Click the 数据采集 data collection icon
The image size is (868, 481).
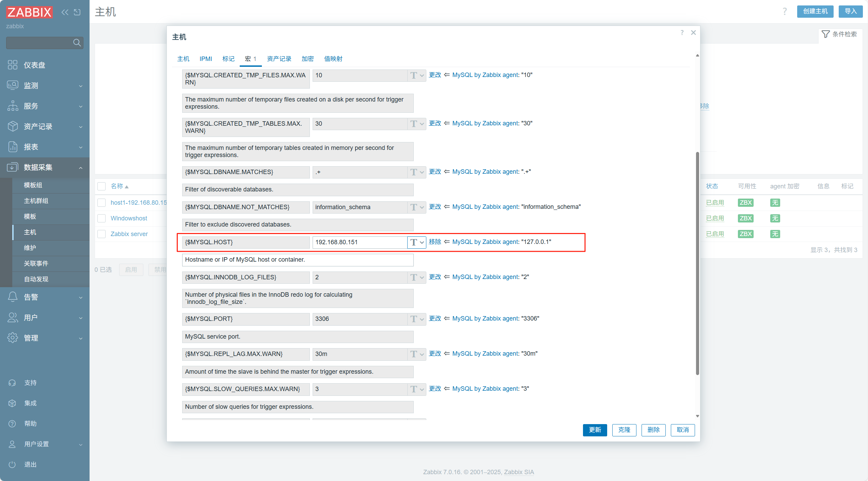tap(13, 167)
